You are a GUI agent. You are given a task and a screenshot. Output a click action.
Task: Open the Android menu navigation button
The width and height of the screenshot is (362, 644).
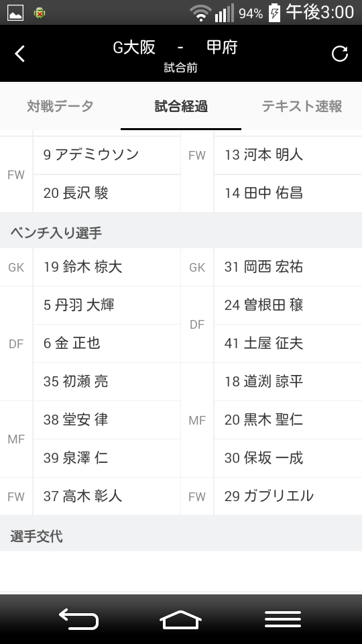coord(283,619)
